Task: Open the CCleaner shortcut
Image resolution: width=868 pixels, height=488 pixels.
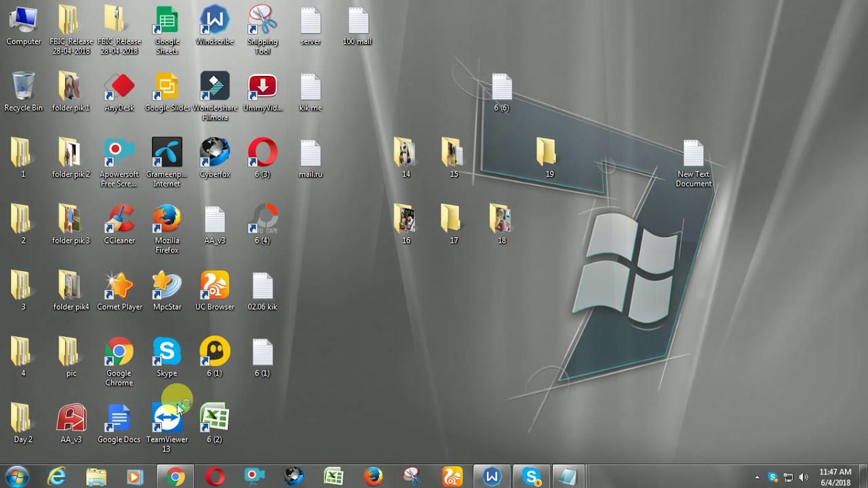Action: pos(119,225)
